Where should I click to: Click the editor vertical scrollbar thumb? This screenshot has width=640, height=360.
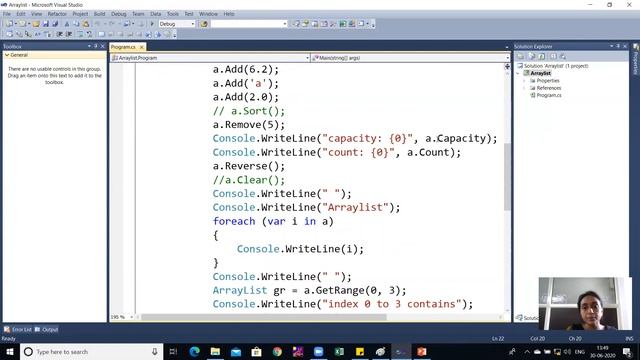(x=507, y=176)
